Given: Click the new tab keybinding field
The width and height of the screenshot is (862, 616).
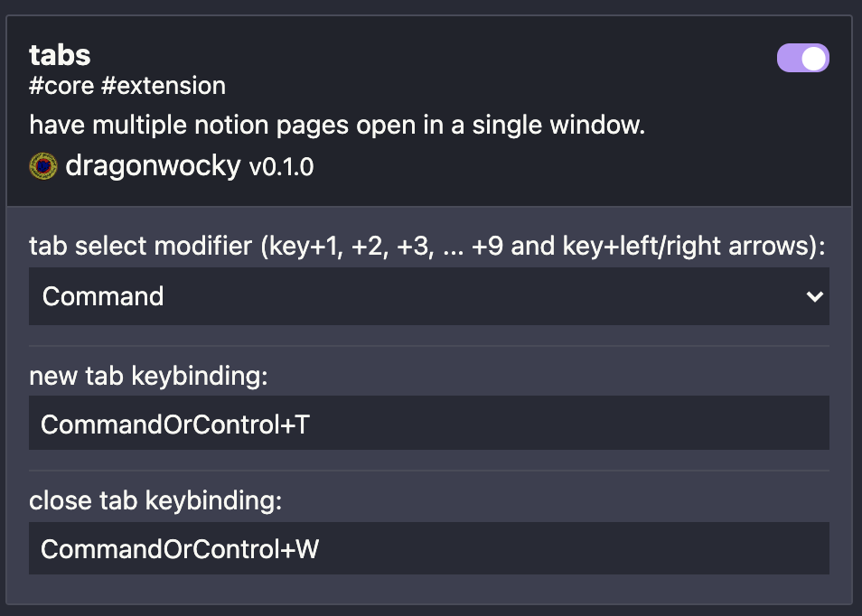Looking at the screenshot, I should pos(429,423).
